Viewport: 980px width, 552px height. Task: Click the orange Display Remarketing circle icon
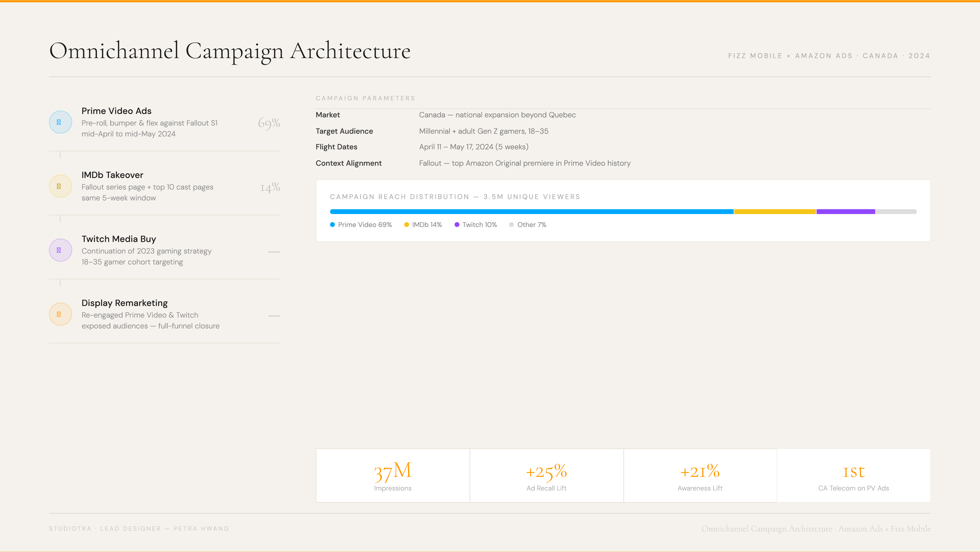[x=61, y=314]
